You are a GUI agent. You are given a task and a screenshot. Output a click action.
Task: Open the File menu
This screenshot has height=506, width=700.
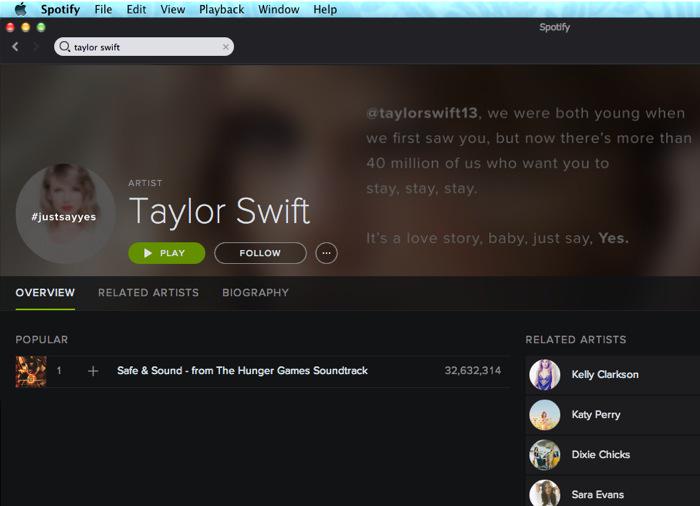pyautogui.click(x=103, y=9)
